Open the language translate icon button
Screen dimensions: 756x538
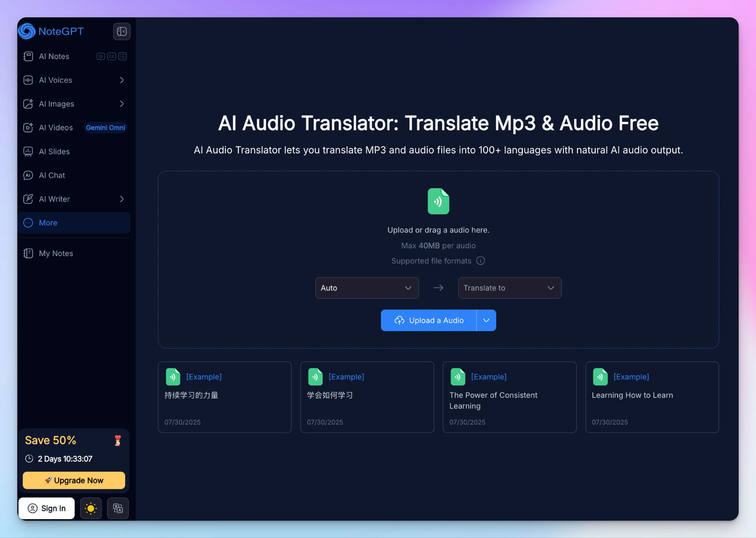click(x=118, y=508)
